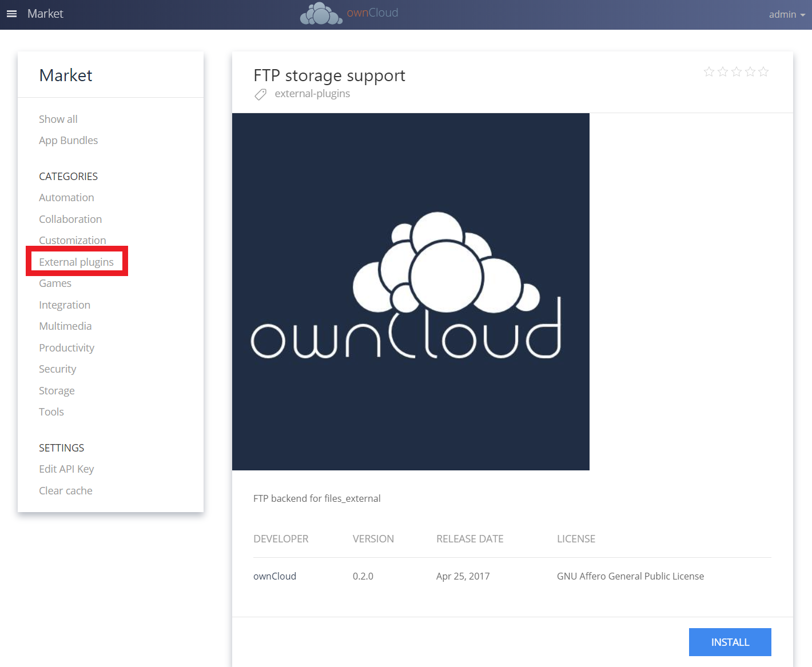Click the Market label in the top bar
812x667 pixels.
pos(45,13)
